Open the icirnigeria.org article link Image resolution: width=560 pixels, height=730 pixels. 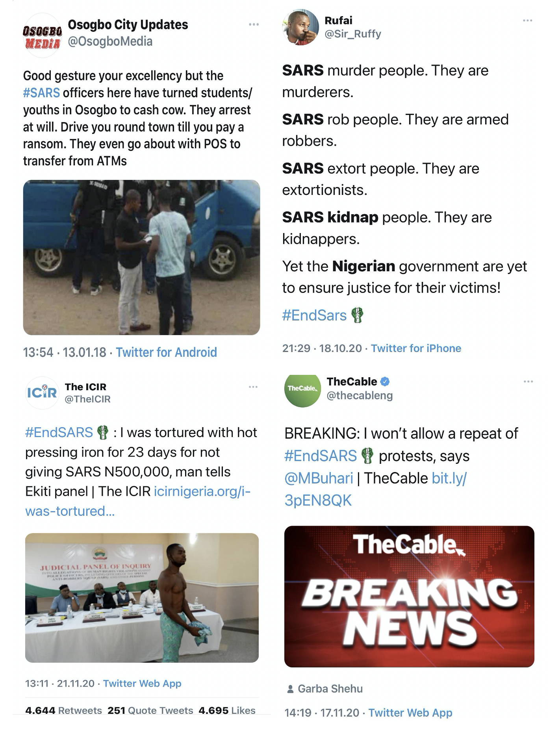pyautogui.click(x=202, y=491)
